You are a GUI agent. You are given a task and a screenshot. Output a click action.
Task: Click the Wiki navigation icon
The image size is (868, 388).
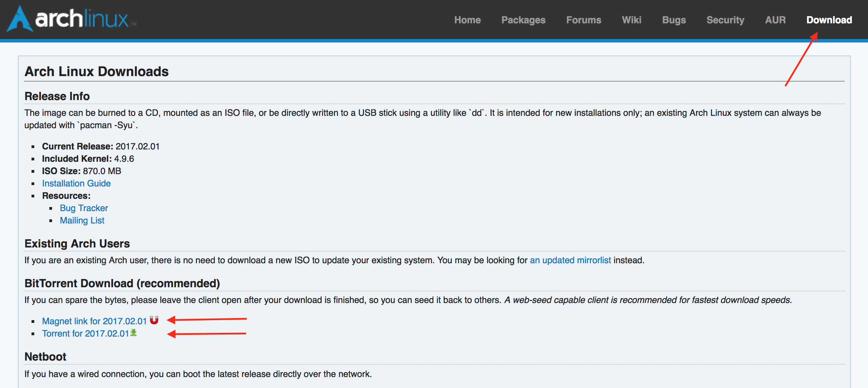click(631, 20)
